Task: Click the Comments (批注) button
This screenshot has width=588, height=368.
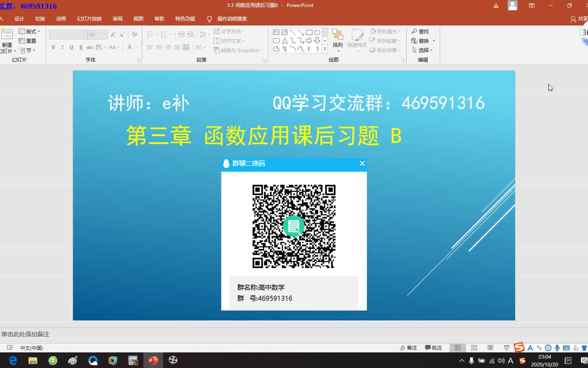Action: pyautogui.click(x=434, y=348)
